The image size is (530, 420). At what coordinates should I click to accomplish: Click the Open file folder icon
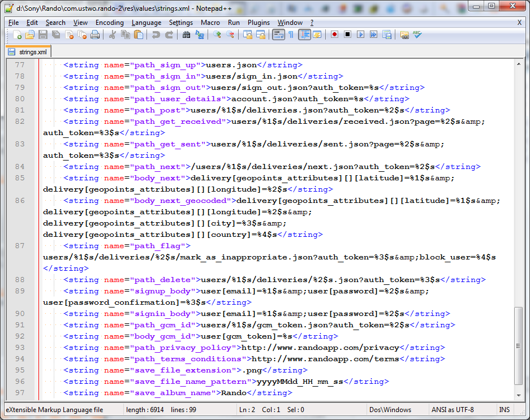[x=30, y=34]
